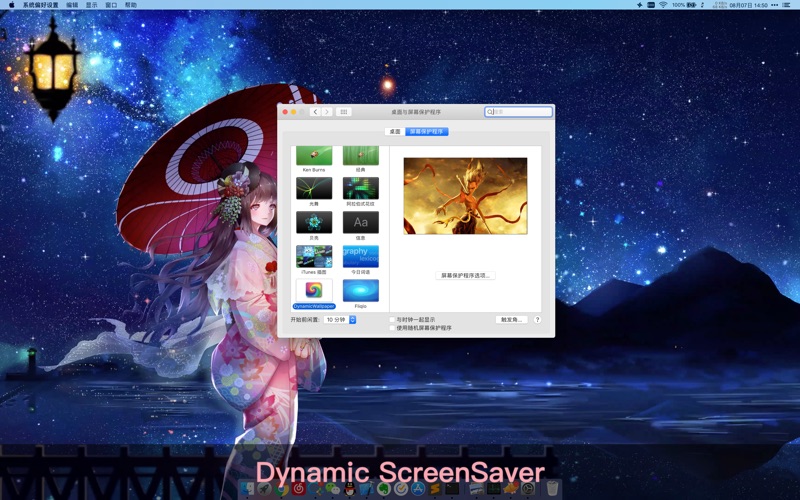Select the 光舞 (Flurry) screen saver thumbnail

[x=314, y=188]
